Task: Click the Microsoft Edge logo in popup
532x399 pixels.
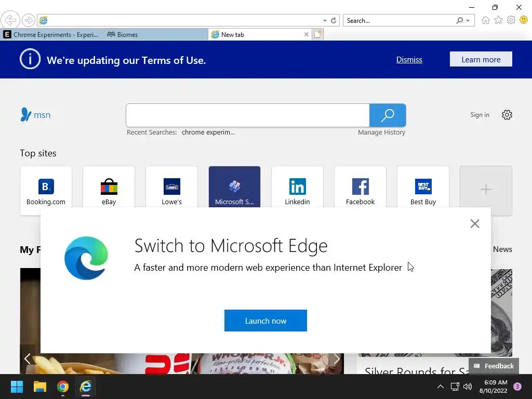Action: (86, 258)
